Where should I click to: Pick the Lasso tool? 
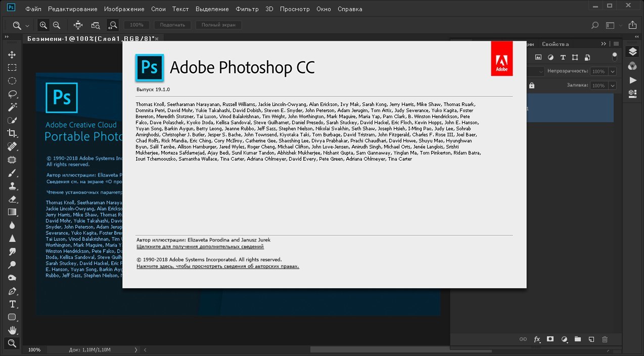[12, 94]
